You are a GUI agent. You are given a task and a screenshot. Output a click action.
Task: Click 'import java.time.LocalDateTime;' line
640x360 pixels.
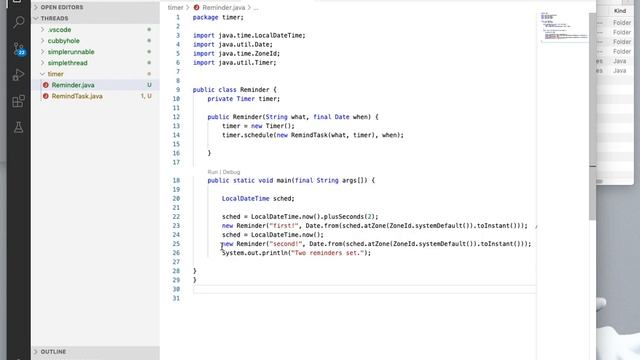point(249,36)
